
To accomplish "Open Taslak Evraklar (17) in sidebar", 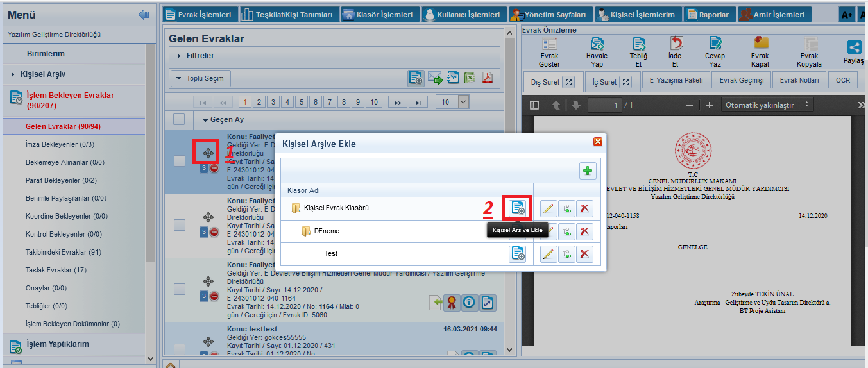I will (56, 270).
